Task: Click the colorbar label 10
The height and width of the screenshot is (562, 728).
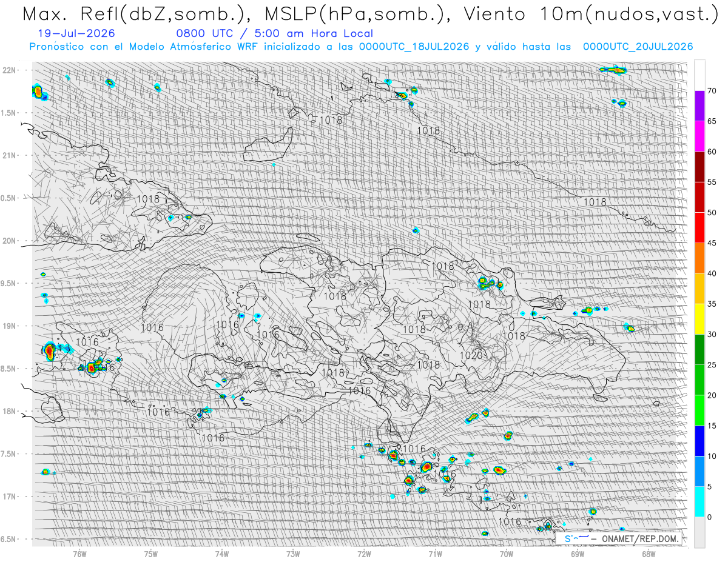Action: tap(712, 456)
